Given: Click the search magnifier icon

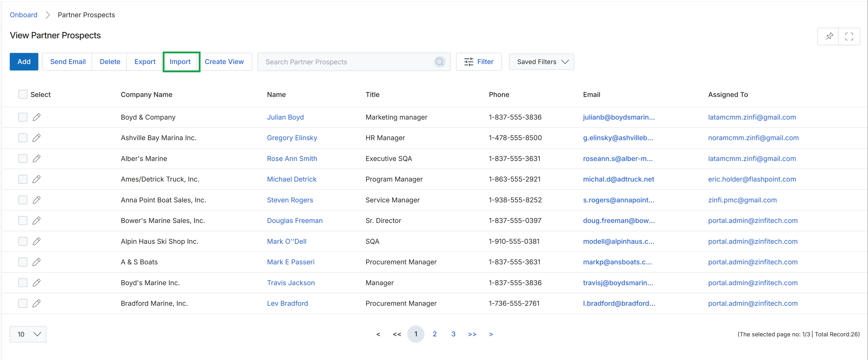Looking at the screenshot, I should click(439, 62).
